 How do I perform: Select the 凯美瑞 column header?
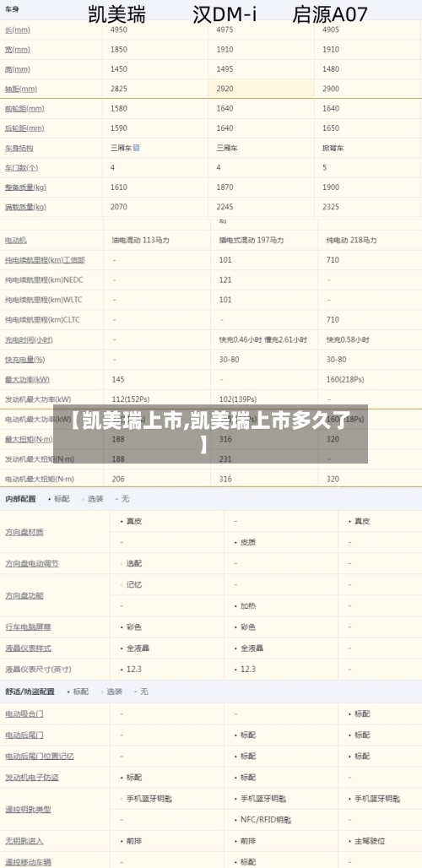point(116,14)
